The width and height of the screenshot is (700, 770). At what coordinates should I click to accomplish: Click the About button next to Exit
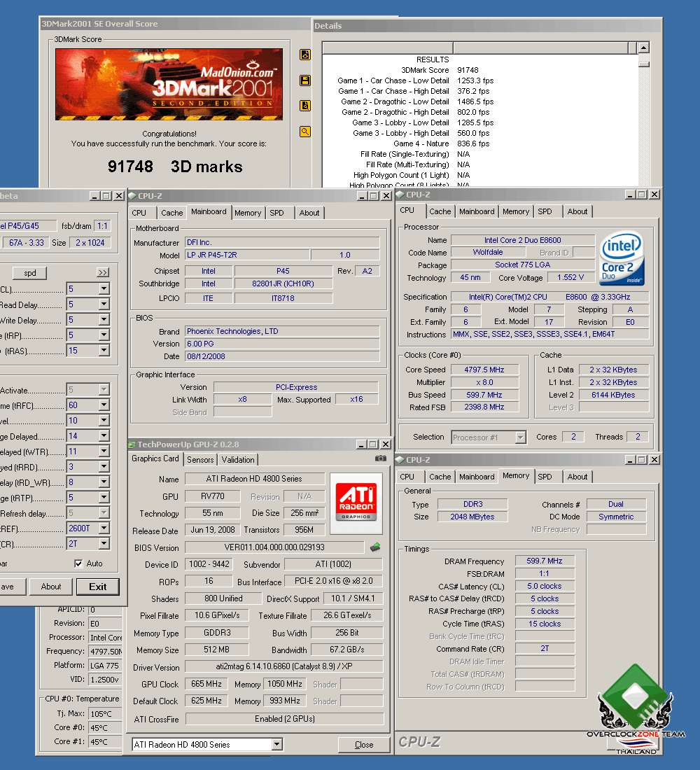(51, 587)
